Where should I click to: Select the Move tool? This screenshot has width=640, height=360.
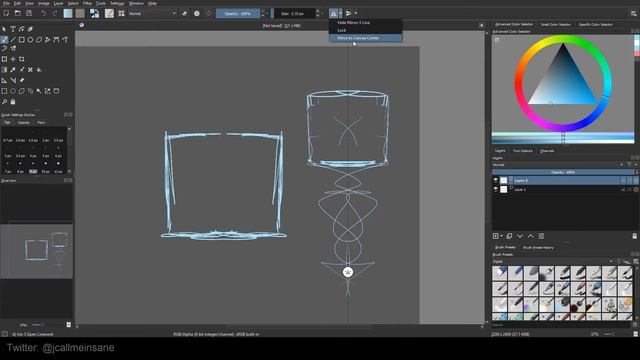click(x=13, y=59)
